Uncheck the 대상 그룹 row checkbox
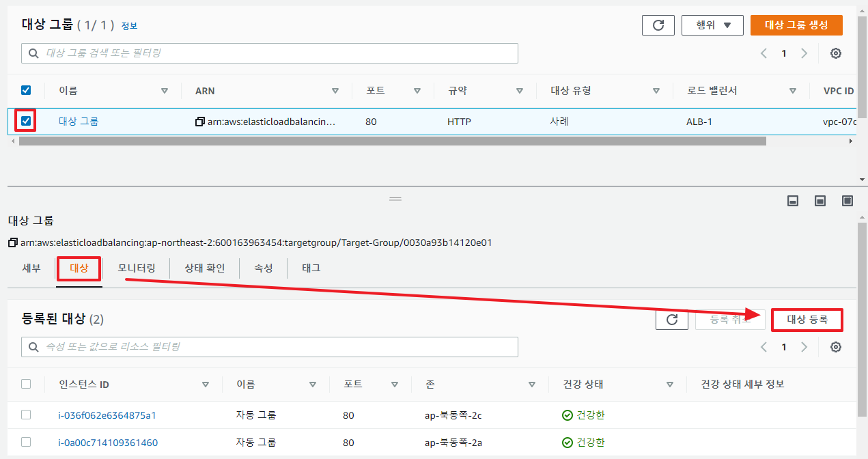 pyautogui.click(x=26, y=122)
